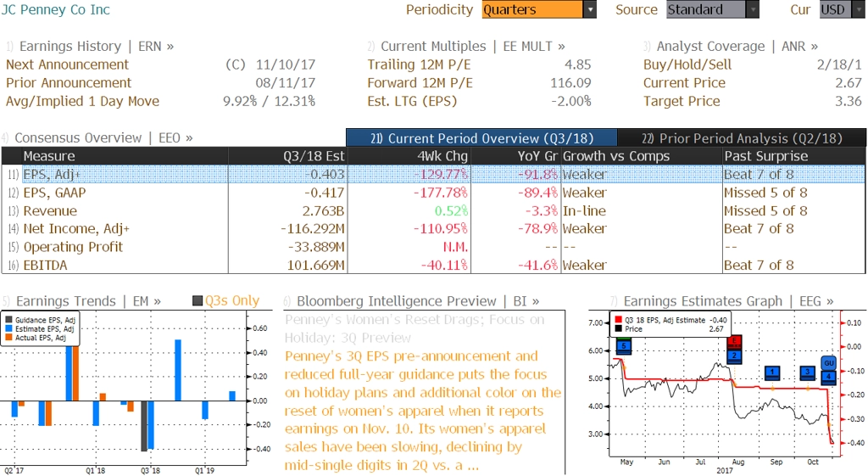Open the Periodicity Quarters dropdown
Screen dimensions: 868x476
(x=538, y=9)
